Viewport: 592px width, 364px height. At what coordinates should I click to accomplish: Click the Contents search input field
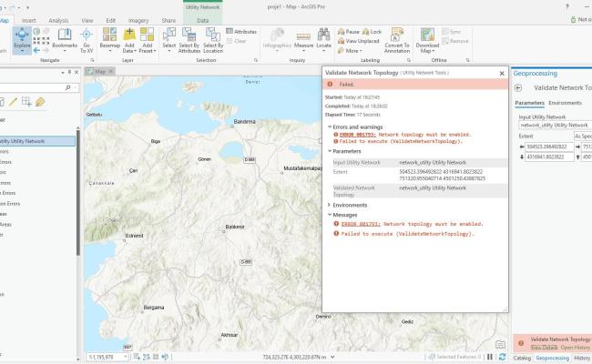tap(32, 87)
